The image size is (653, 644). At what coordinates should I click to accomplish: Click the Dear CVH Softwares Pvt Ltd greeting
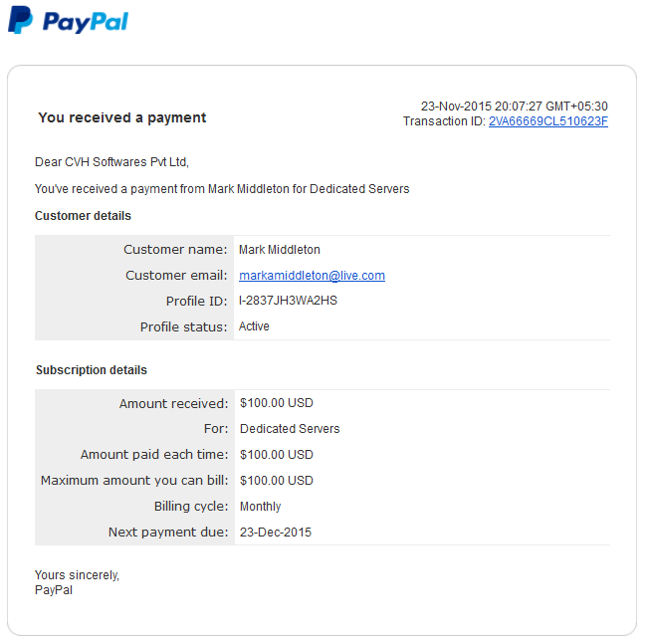[111, 161]
